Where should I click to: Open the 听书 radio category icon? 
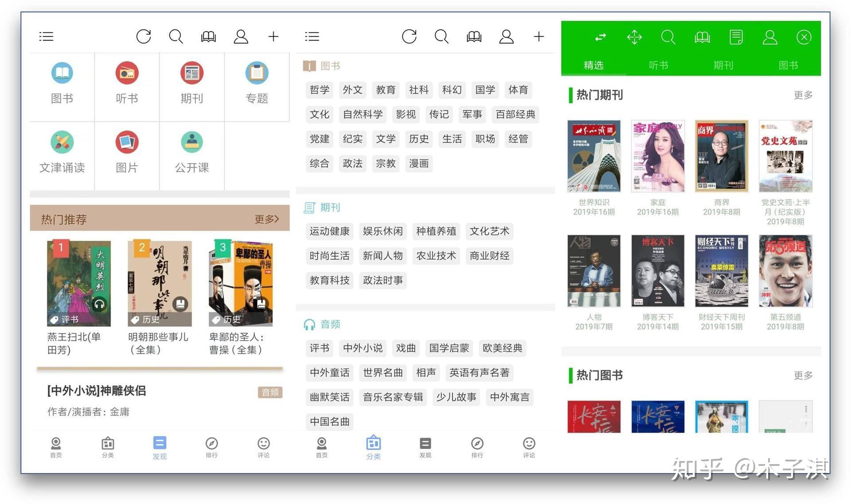[127, 74]
